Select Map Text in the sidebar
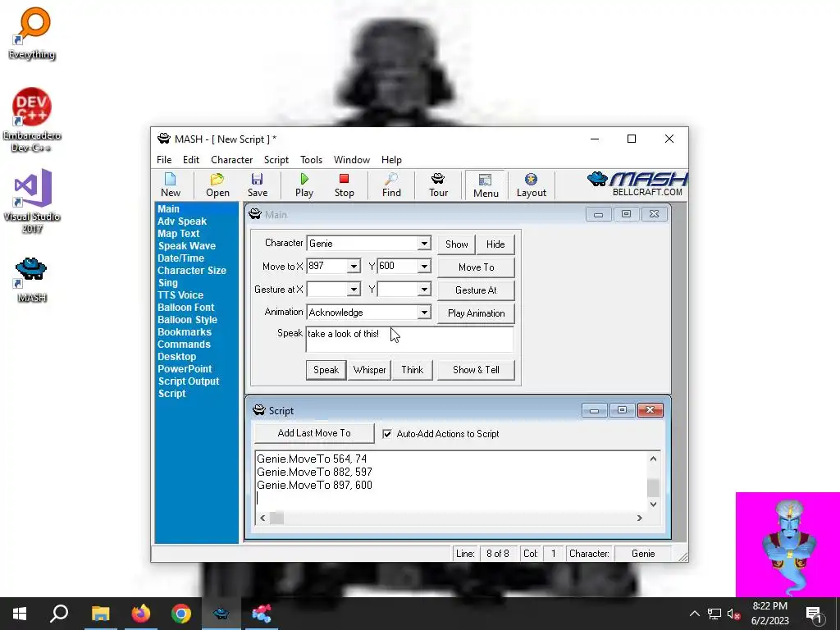The image size is (840, 630). coord(178,234)
